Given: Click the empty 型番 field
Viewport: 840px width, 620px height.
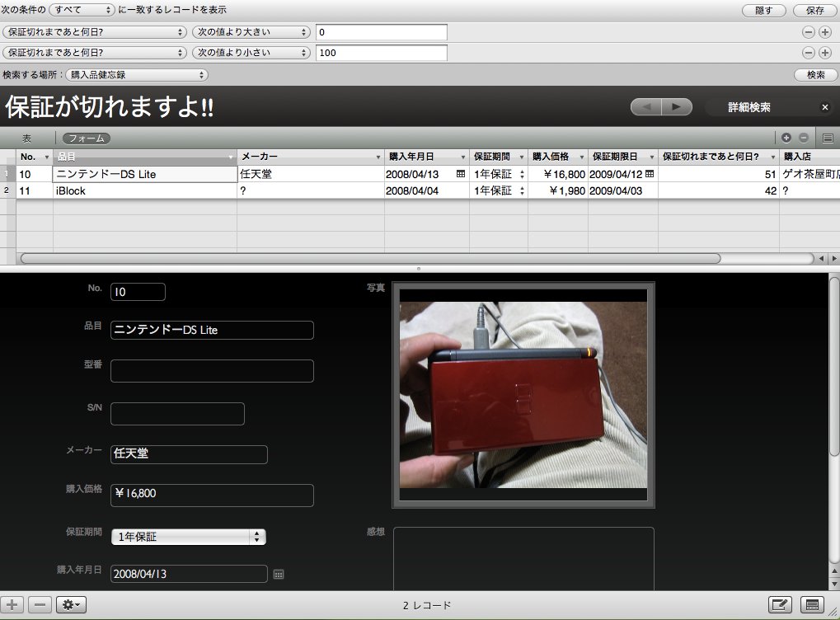Looking at the screenshot, I should 212,371.
